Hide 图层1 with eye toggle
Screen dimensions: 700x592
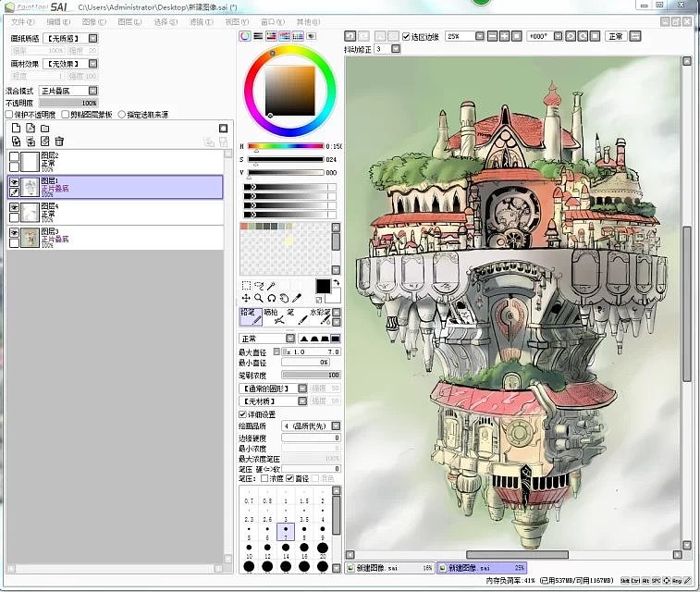point(14,182)
